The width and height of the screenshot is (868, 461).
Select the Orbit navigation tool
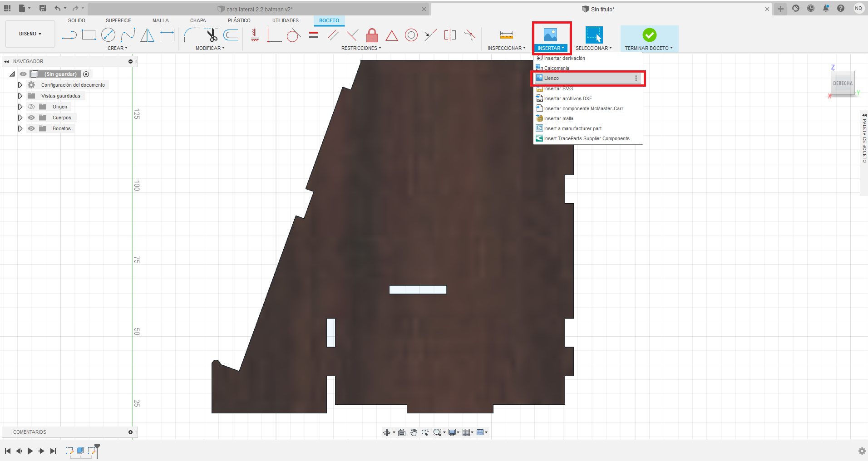pos(387,432)
